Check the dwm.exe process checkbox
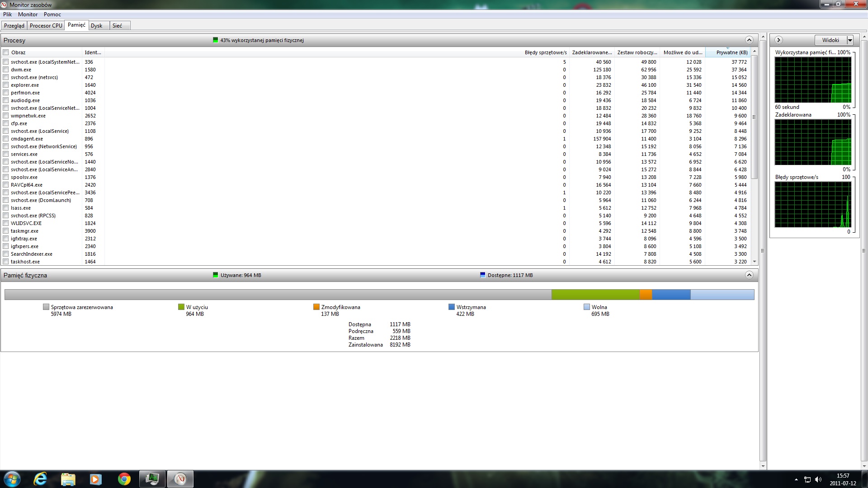This screenshot has height=488, width=868. click(6, 70)
